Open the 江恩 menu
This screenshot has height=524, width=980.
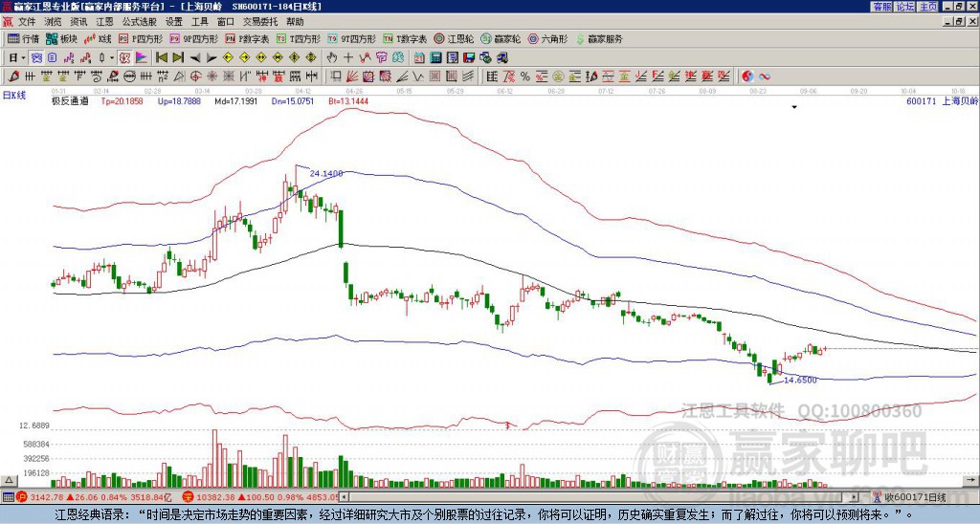(104, 22)
